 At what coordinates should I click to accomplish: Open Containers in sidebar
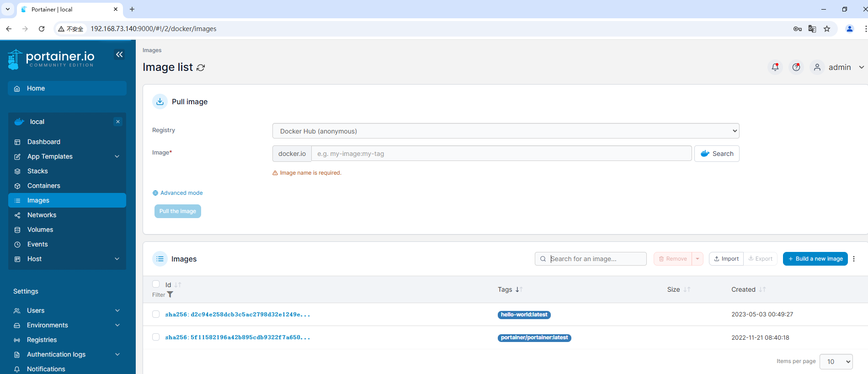tap(67, 186)
